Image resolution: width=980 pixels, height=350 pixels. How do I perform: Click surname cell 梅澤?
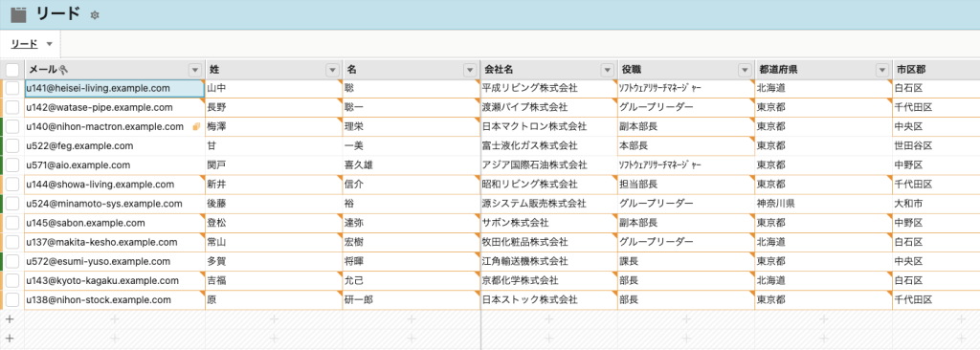(274, 127)
